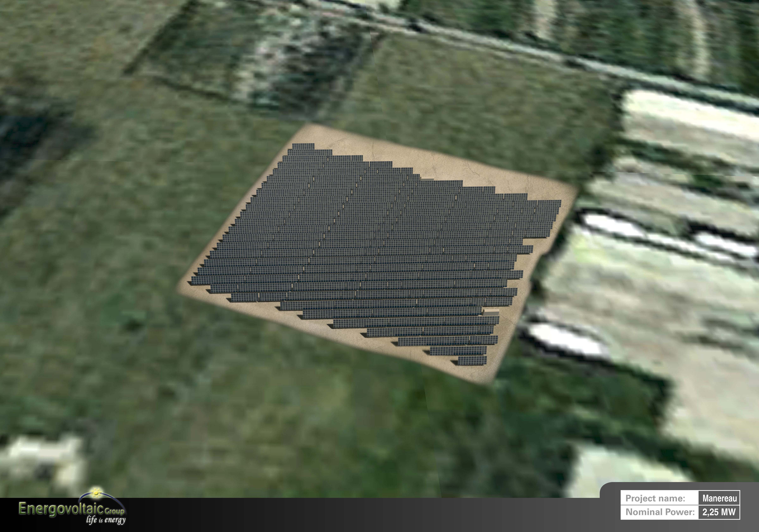
Task: Click the 'Manereau' project name value
Action: (x=720, y=498)
